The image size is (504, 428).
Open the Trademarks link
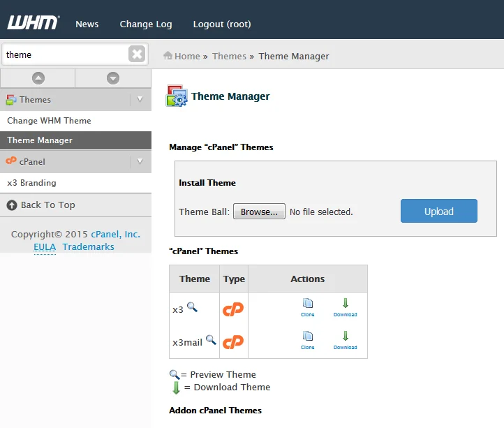click(x=89, y=246)
